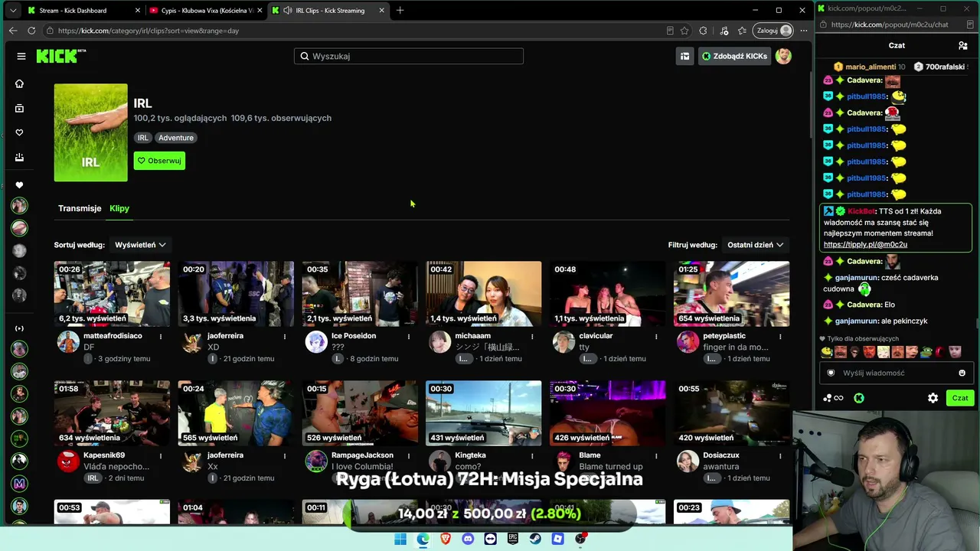Viewport: 980px width, 551px height.
Task: Open the browser settings ellipsis menu
Action: (x=803, y=31)
